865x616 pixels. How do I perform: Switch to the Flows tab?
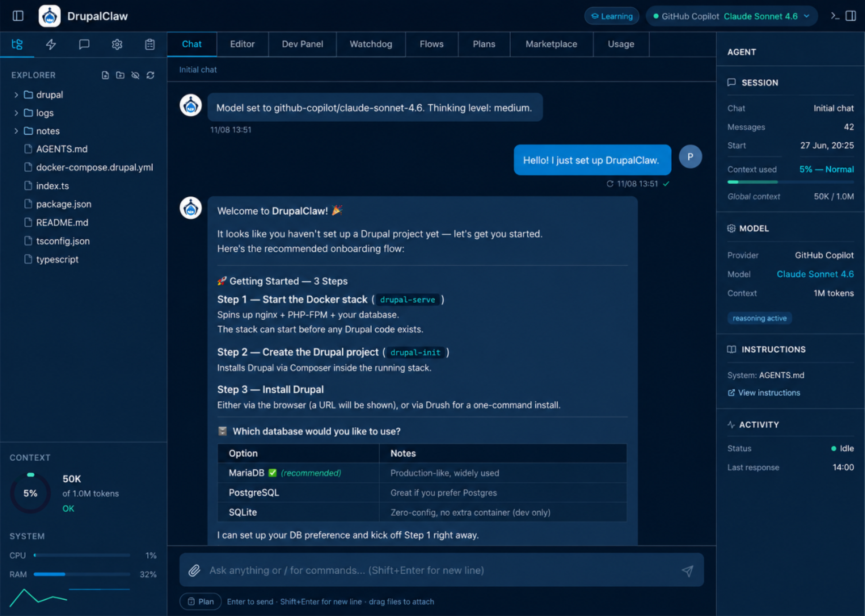tap(432, 44)
